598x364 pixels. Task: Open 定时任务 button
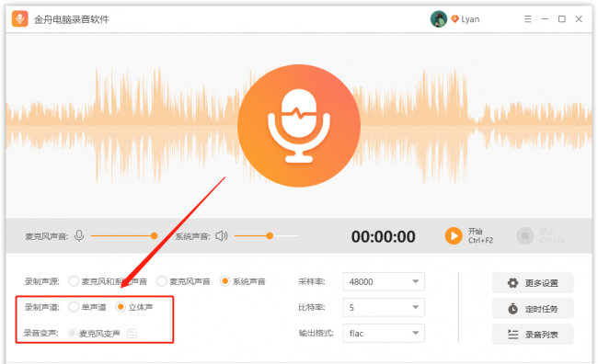point(533,308)
